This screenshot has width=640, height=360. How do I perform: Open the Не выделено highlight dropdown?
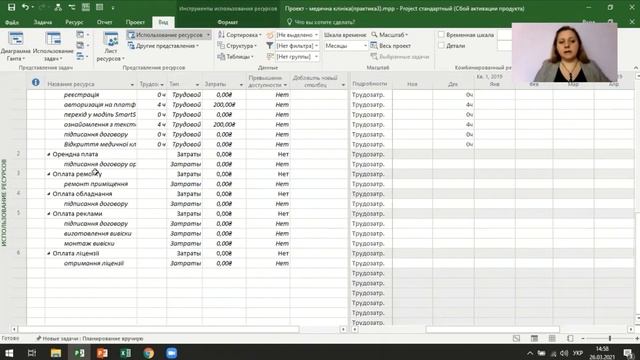[316, 35]
